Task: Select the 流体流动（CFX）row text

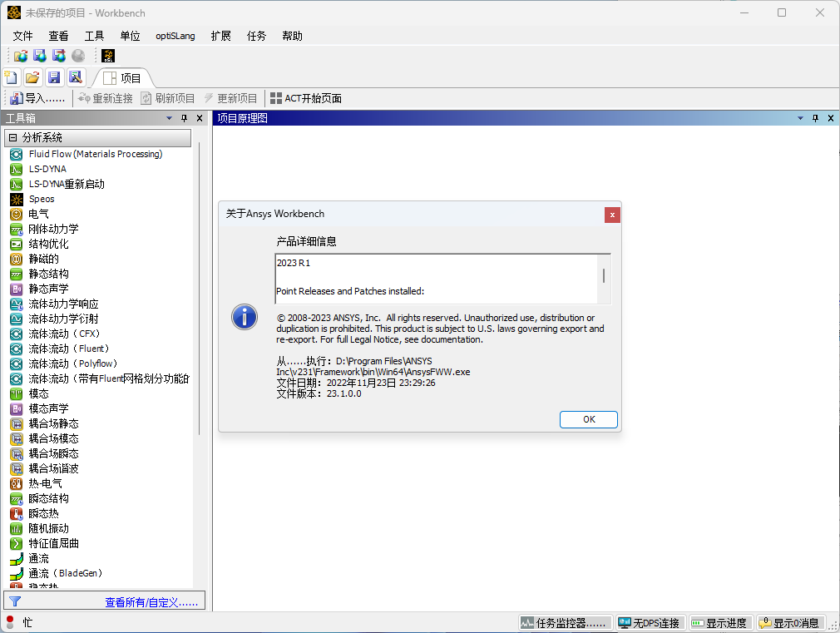Action: [x=64, y=334]
